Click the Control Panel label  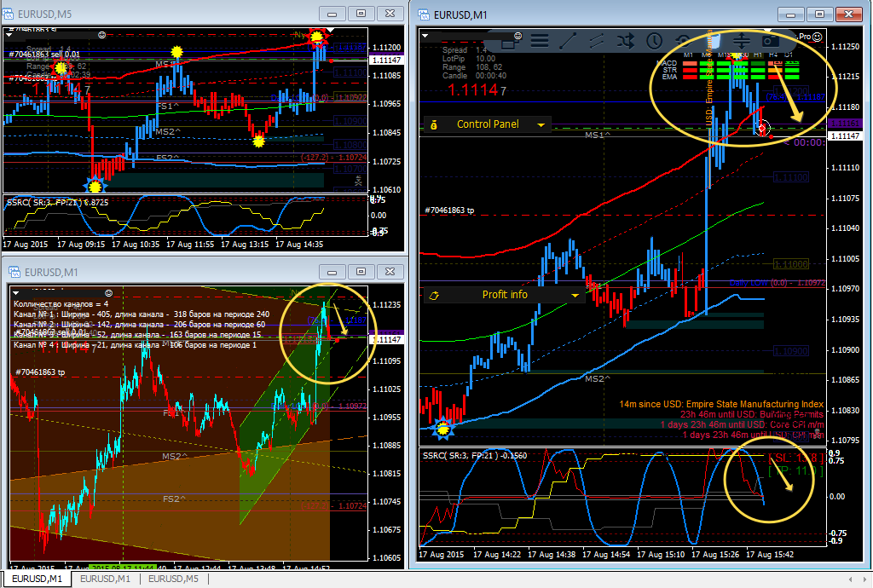(488, 124)
